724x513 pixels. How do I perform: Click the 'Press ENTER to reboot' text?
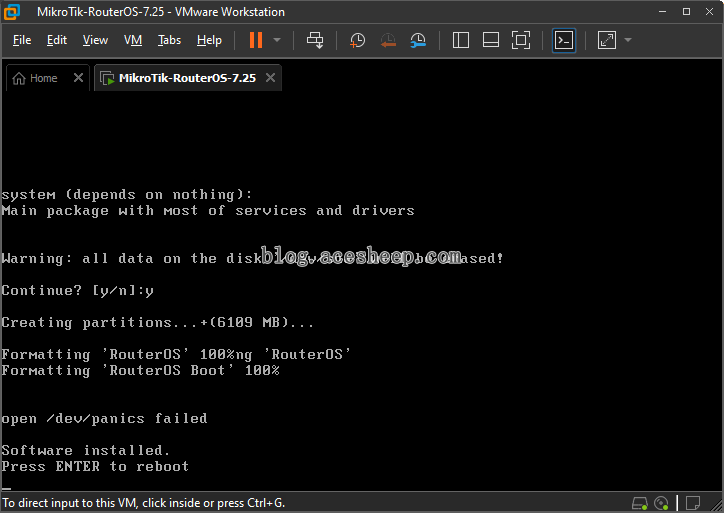click(95, 466)
